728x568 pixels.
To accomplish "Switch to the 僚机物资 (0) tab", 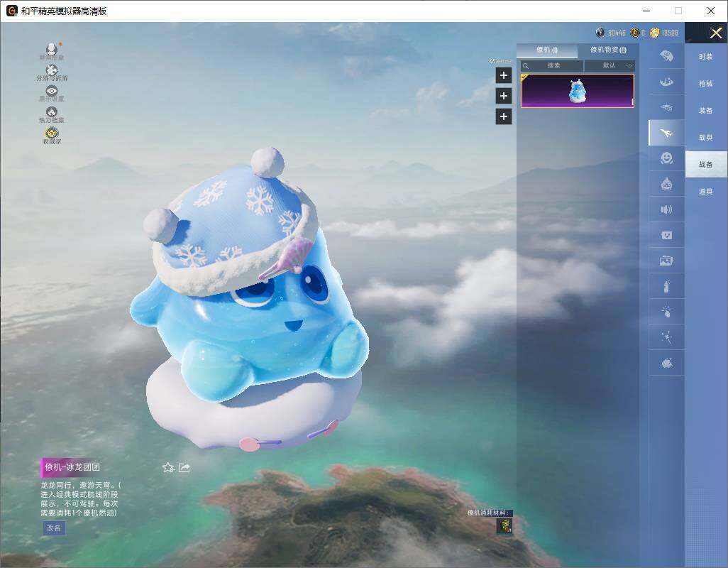I will click(608, 50).
